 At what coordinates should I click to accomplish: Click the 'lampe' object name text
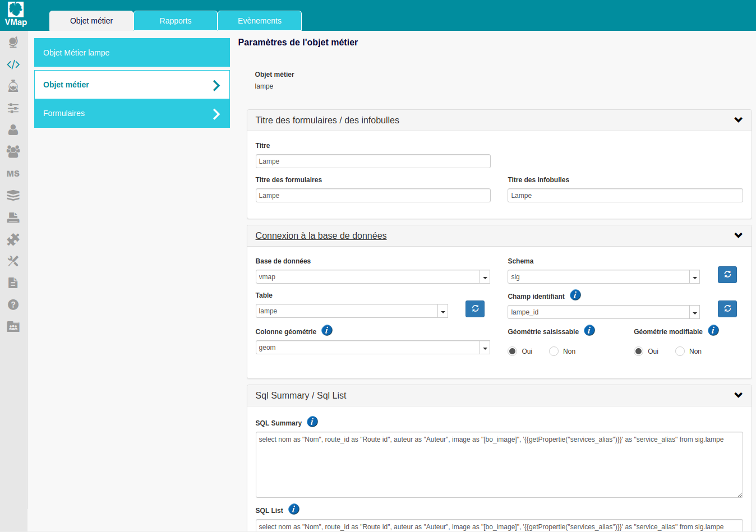click(x=264, y=86)
